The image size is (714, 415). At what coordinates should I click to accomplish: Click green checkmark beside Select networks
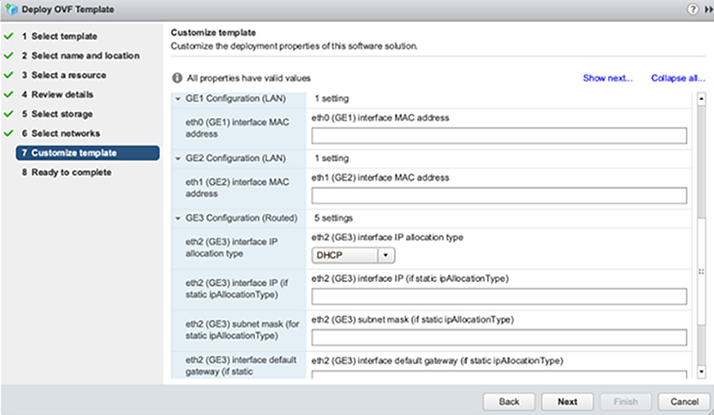(x=8, y=133)
